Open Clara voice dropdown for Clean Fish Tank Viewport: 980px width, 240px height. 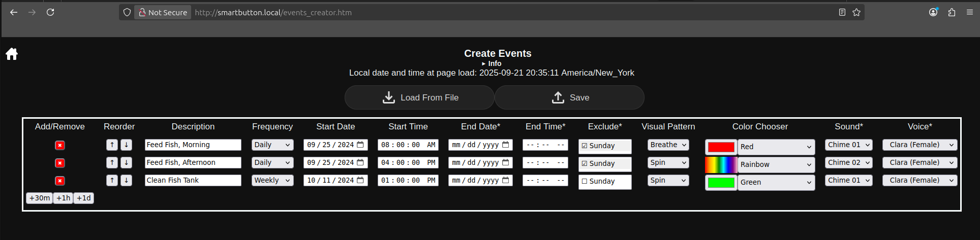coord(920,180)
